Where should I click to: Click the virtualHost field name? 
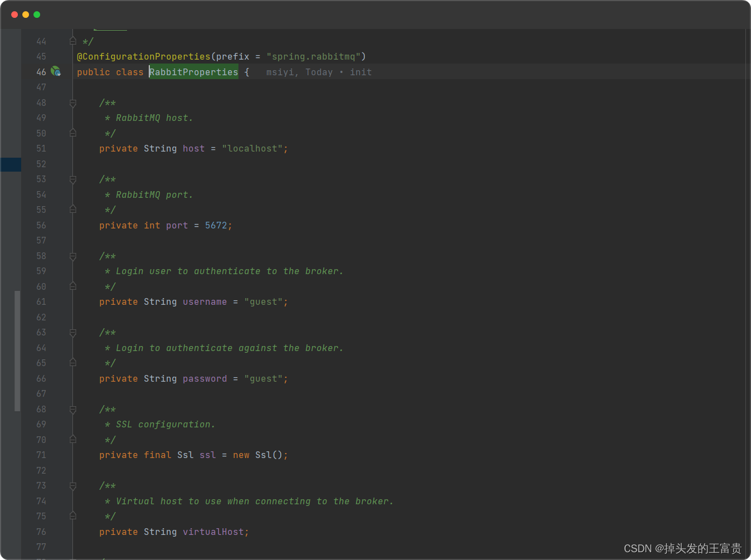tap(213, 532)
